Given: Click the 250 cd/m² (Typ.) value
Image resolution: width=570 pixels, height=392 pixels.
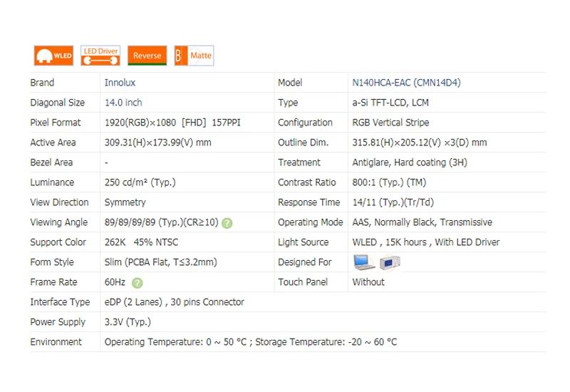Looking at the screenshot, I should [x=140, y=182].
